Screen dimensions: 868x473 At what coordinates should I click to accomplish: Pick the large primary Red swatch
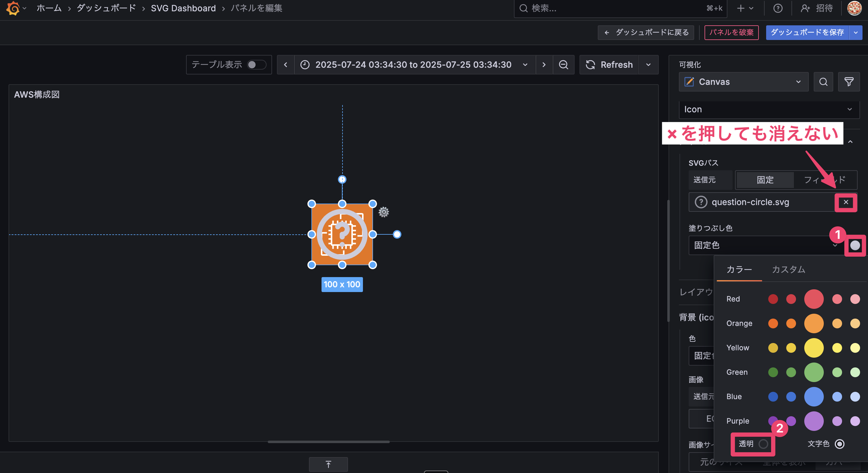814,299
